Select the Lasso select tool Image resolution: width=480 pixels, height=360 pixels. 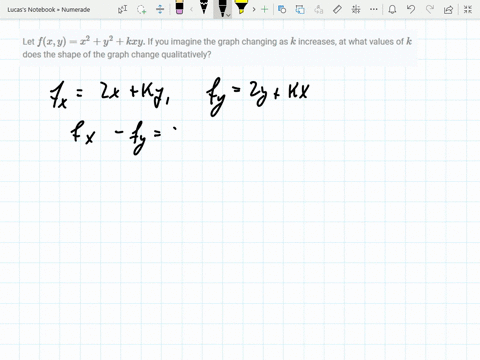pos(142,9)
